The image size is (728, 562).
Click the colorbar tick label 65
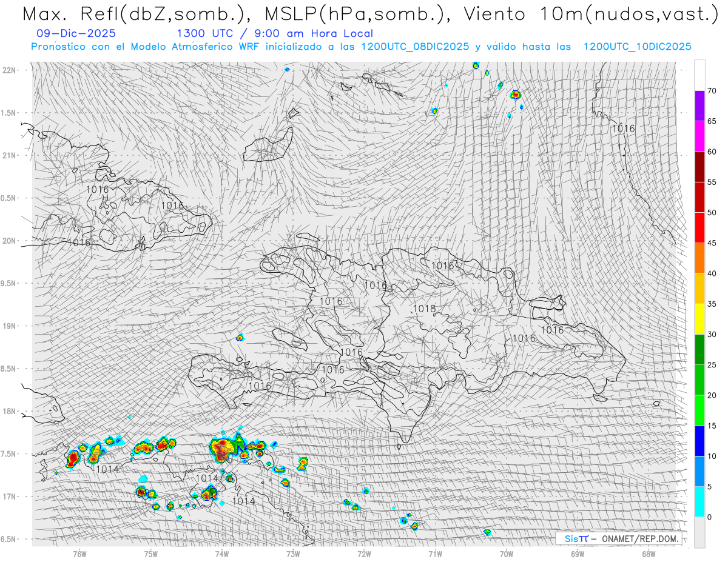coord(712,121)
